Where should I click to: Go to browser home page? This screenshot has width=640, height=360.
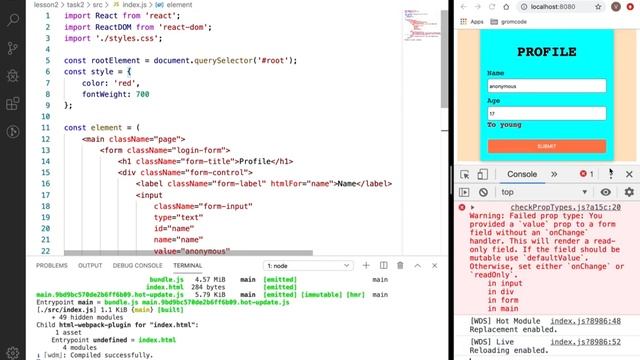pos(506,7)
